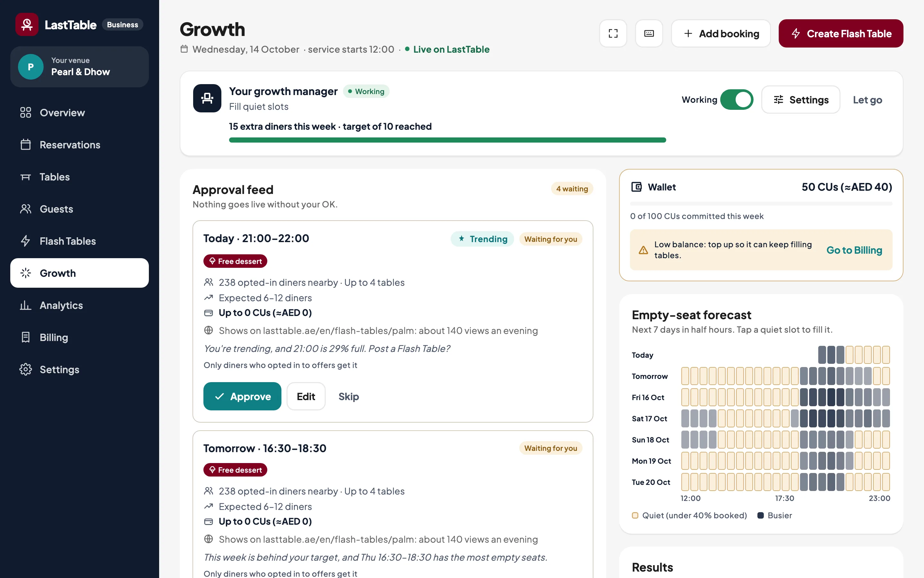This screenshot has height=578, width=924.
Task: Click the Quiet legend swatch
Action: pos(635,515)
